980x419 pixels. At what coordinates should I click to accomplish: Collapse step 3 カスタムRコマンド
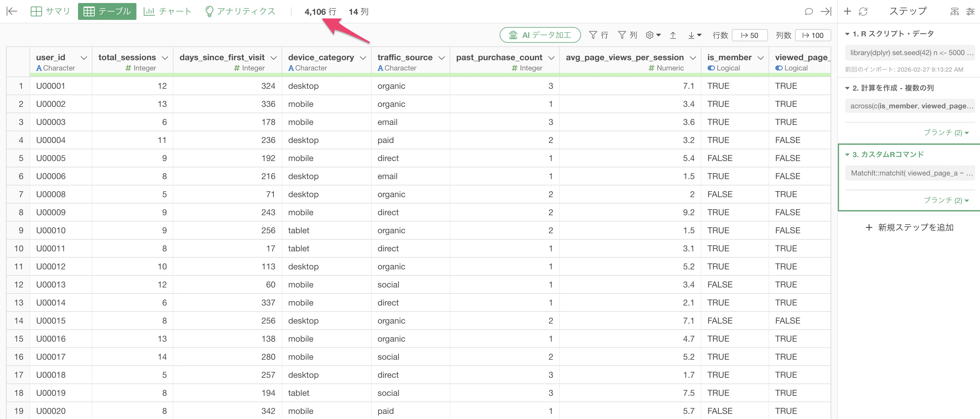coord(847,155)
